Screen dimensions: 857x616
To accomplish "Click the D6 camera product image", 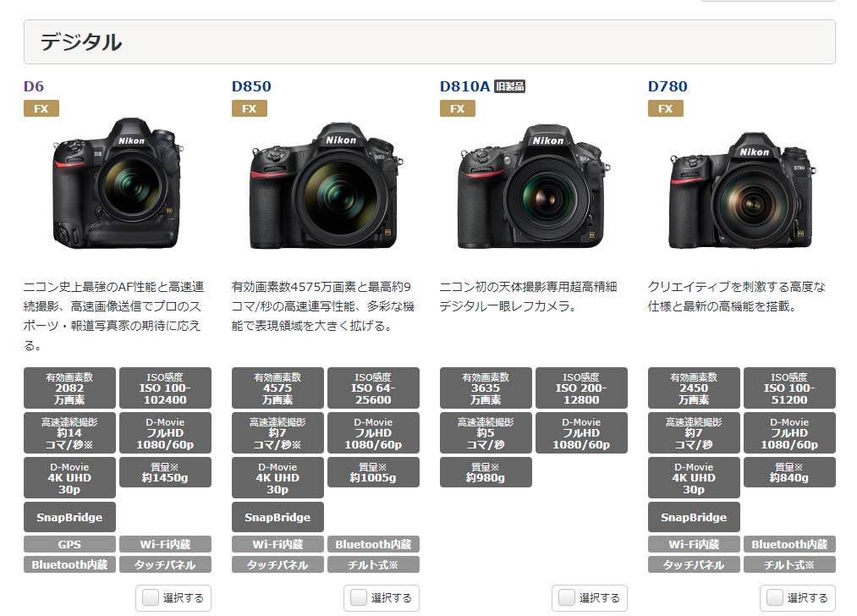I will [118, 183].
